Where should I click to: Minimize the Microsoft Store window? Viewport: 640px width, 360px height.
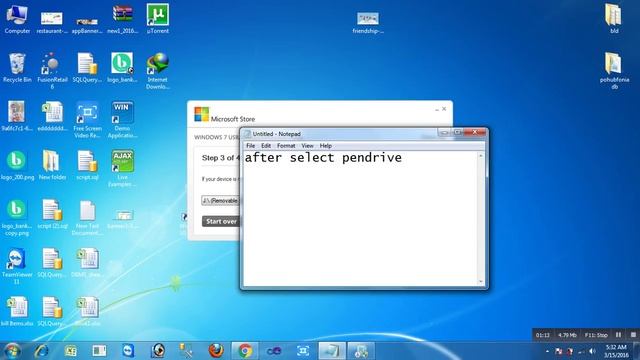click(x=437, y=109)
